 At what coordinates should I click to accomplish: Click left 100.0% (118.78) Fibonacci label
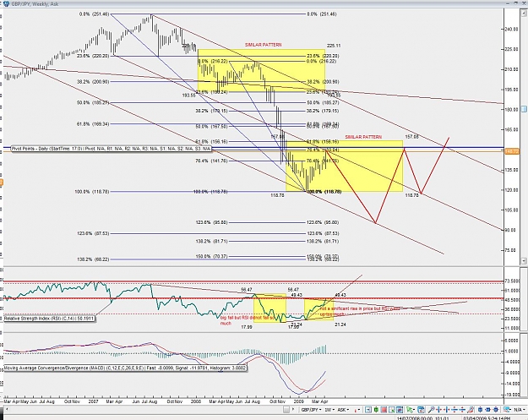click(x=92, y=192)
